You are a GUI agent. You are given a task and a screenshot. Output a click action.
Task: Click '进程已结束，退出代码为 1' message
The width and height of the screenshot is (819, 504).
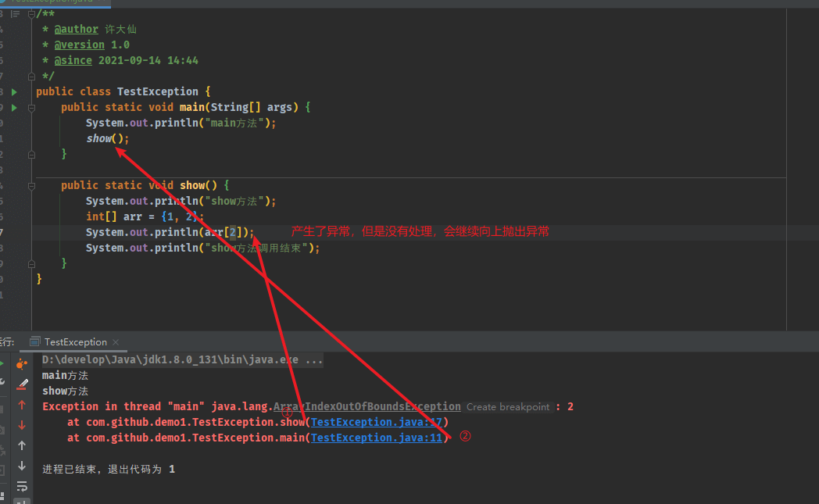coord(109,469)
